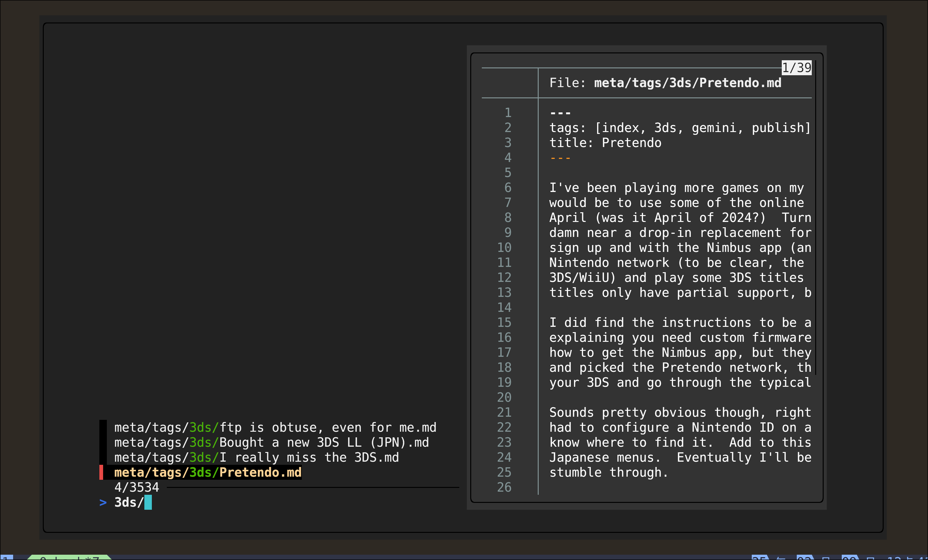Click the 'File: meta/tags/3ds/Pretendo.md' preview header
This screenshot has height=560, width=928.
[665, 83]
